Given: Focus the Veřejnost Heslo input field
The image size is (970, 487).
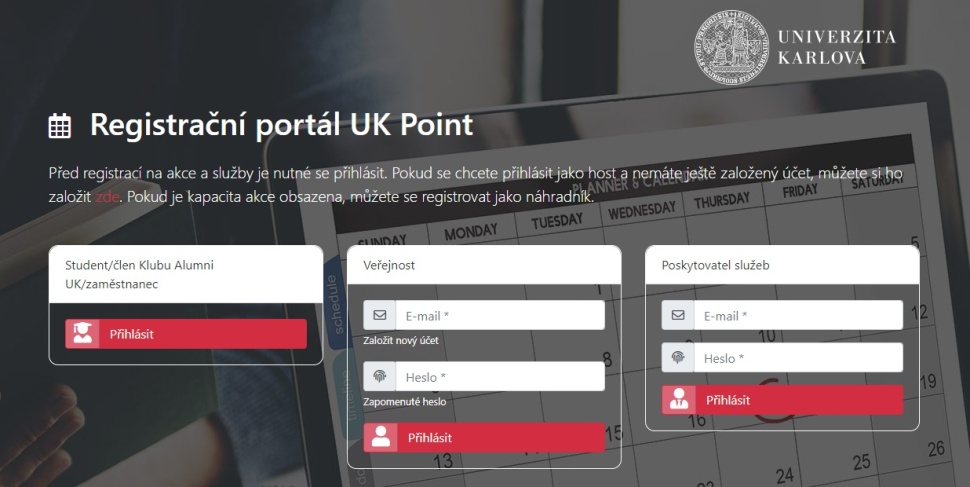Looking at the screenshot, I should (x=500, y=377).
